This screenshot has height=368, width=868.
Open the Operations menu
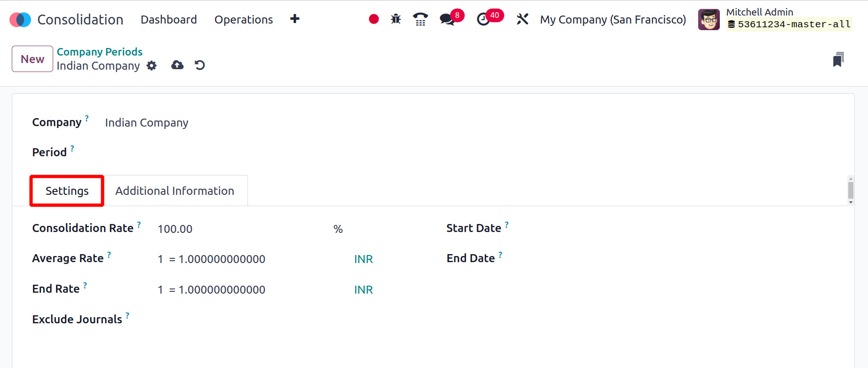[x=244, y=19]
